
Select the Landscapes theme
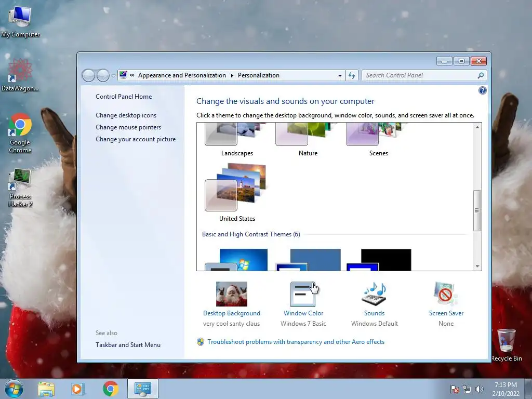pos(237,139)
